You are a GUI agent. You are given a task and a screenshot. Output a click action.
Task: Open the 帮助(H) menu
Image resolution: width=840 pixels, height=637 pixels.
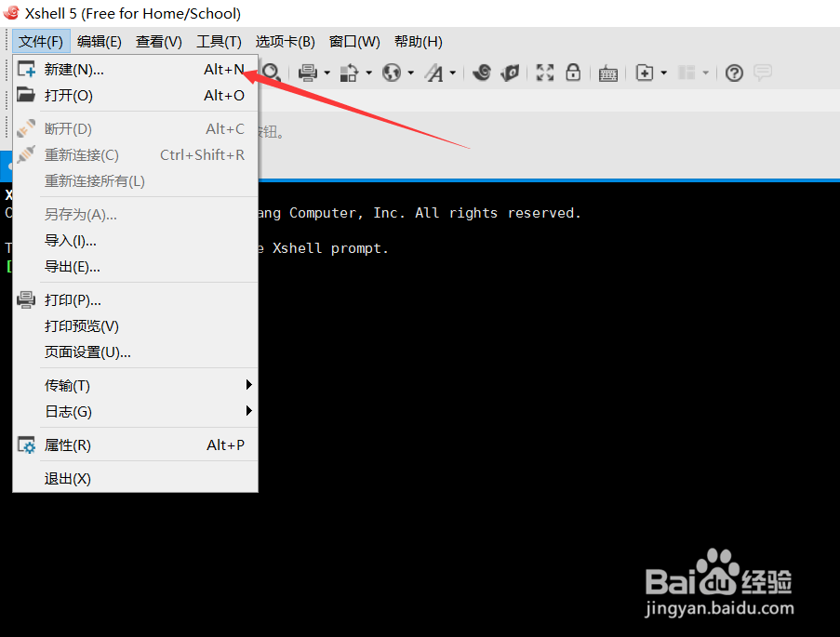tap(418, 41)
